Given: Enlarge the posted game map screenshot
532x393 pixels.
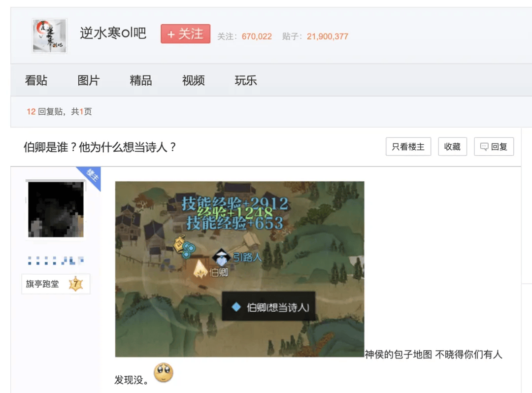Looking at the screenshot, I should [239, 269].
